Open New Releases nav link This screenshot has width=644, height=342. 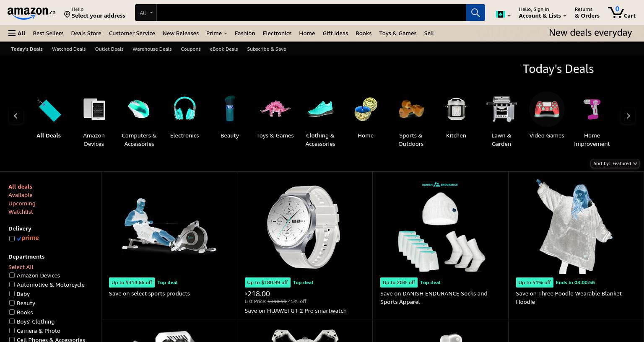(181, 33)
